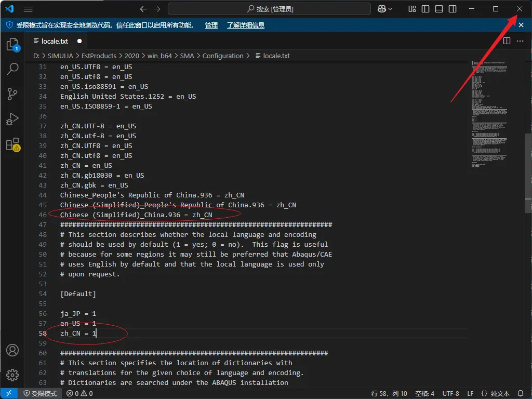The image size is (532, 399).
Task: Click the 管理 link in banner
Action: [x=211, y=25]
